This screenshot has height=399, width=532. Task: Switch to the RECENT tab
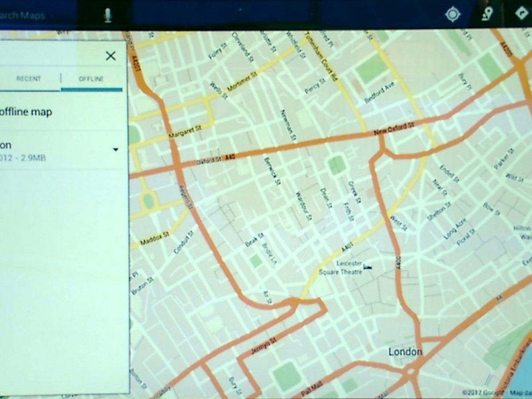coord(29,79)
